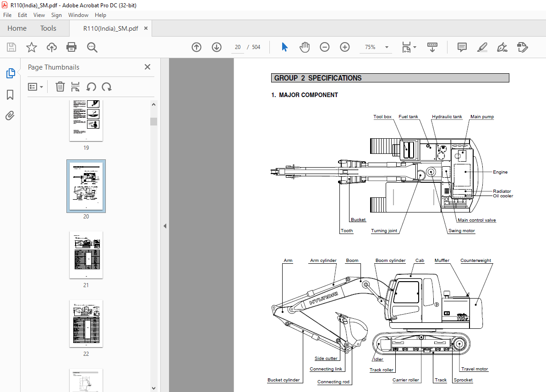Click the '1. MAJOR COMPONENT' heading

click(x=305, y=95)
